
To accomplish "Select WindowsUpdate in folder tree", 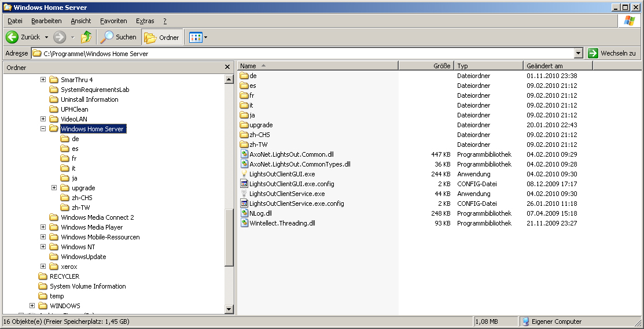I will coord(83,257).
